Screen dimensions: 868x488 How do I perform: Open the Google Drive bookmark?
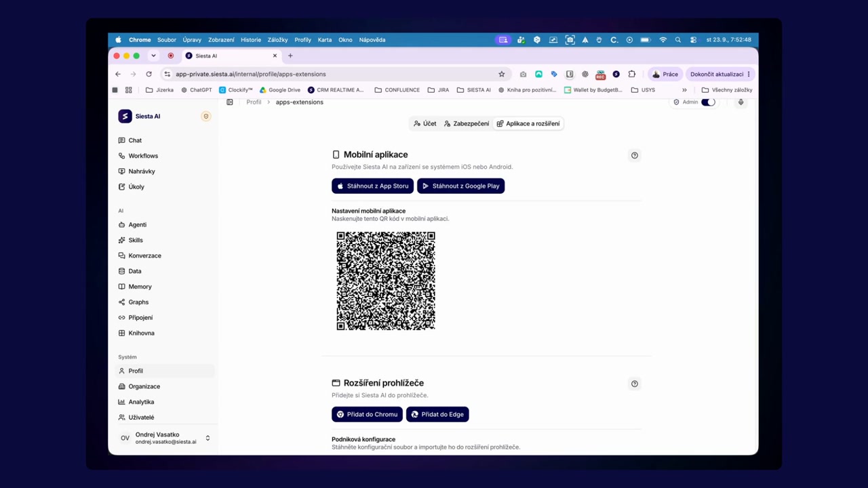[280, 89]
